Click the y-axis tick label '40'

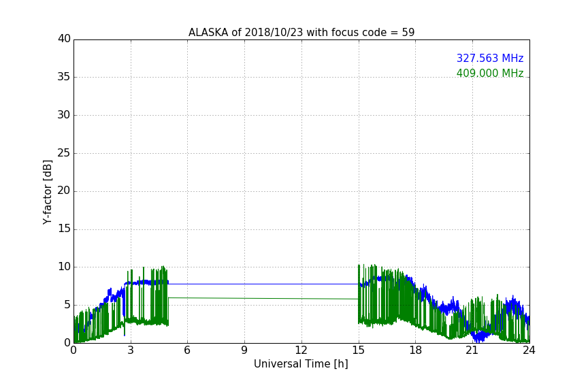pos(64,39)
